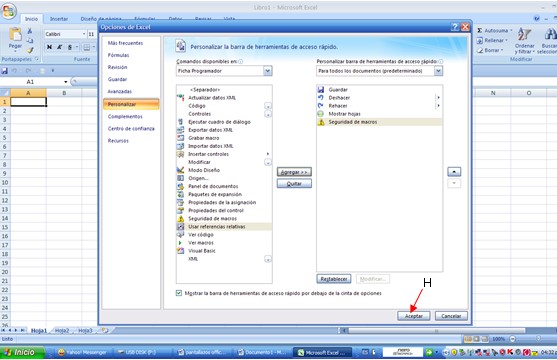Select Revisión category
Screen dimensions: 557x360
(118, 67)
